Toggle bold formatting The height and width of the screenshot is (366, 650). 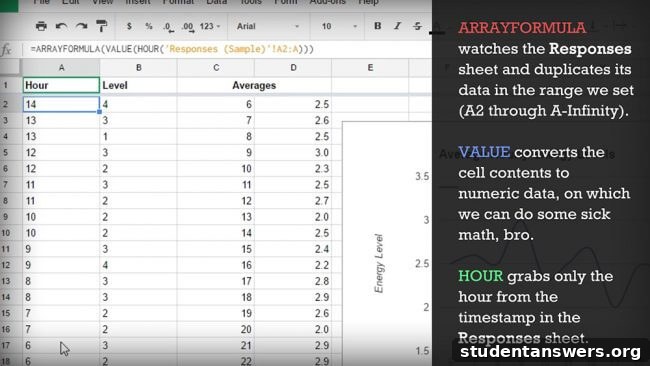coord(377,26)
